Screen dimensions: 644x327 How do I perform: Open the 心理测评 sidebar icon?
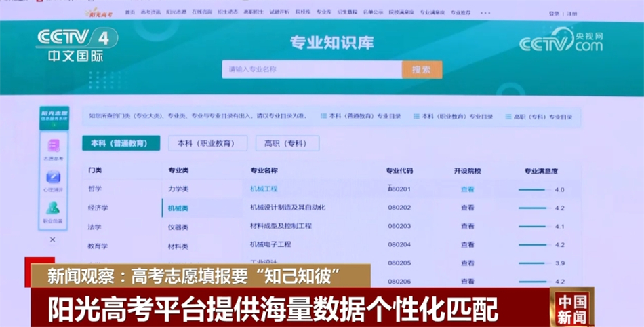click(x=54, y=180)
